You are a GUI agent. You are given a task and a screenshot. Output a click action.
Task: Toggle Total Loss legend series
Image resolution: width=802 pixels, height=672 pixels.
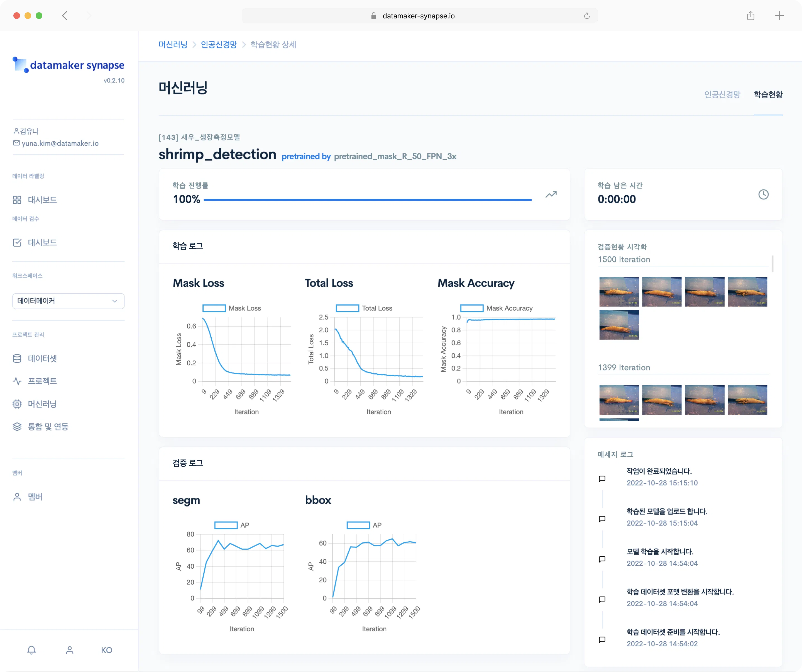(x=364, y=308)
